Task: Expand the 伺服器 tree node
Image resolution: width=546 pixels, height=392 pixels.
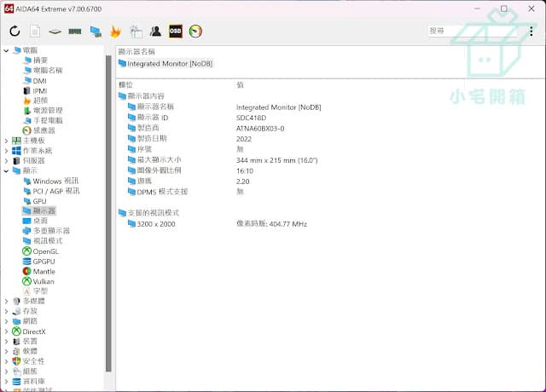Action: click(x=6, y=161)
